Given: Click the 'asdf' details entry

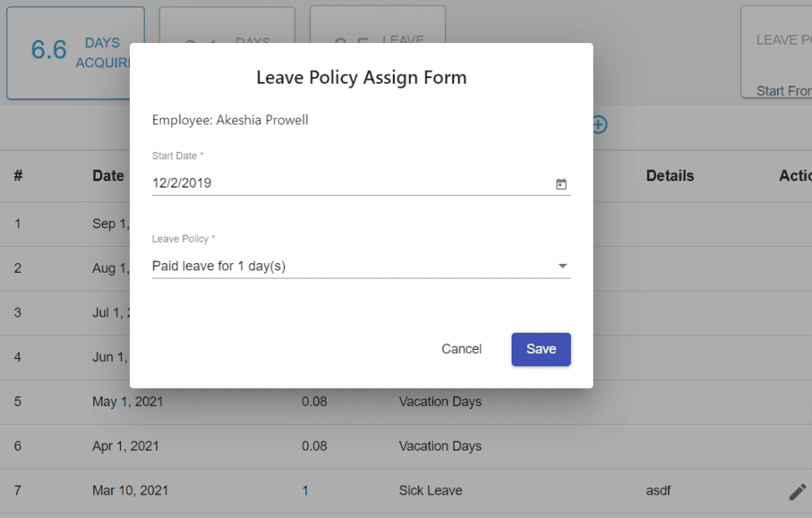Looking at the screenshot, I should [658, 490].
